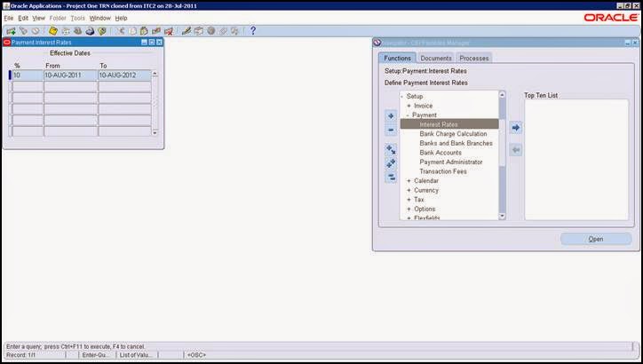
Task: Switch to the Functions tab
Action: 397,59
